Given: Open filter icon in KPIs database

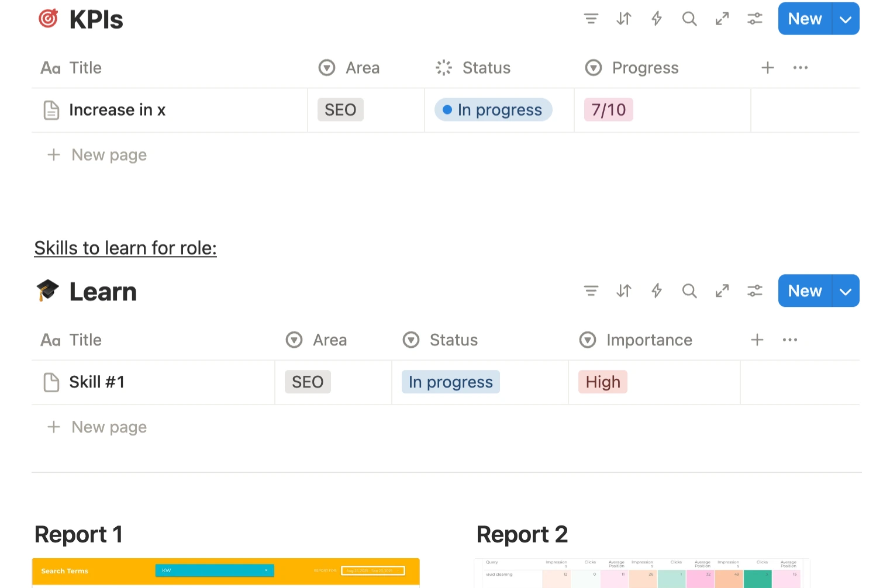Looking at the screenshot, I should [591, 19].
